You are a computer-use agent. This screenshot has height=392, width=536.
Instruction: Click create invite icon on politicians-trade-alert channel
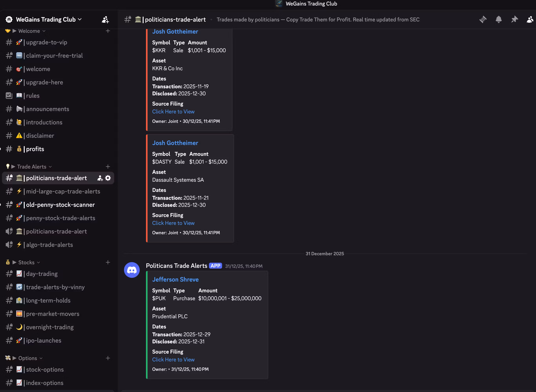[x=100, y=178]
